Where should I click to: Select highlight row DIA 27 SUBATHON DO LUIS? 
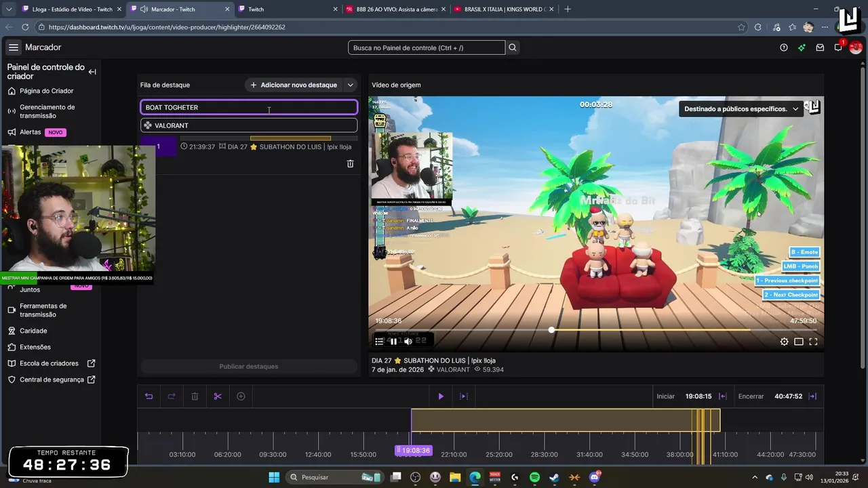[x=249, y=146]
